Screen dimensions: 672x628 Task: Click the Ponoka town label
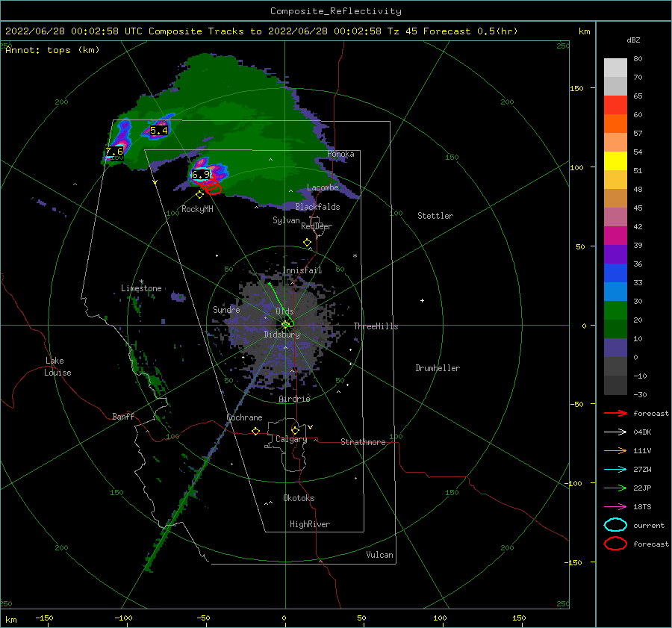[x=340, y=154]
